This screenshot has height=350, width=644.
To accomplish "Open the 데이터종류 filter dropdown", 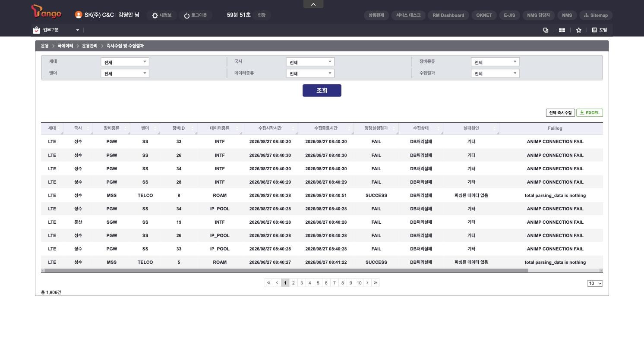I will coord(310,73).
